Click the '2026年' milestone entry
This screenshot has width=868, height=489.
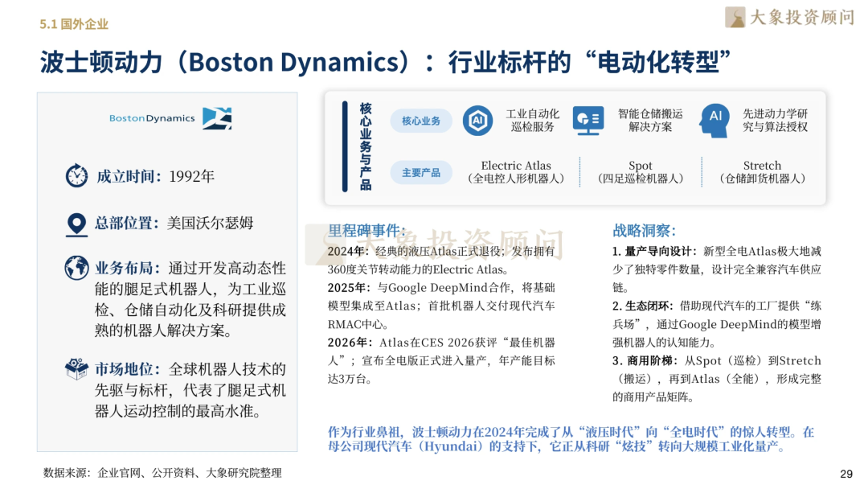point(441,360)
